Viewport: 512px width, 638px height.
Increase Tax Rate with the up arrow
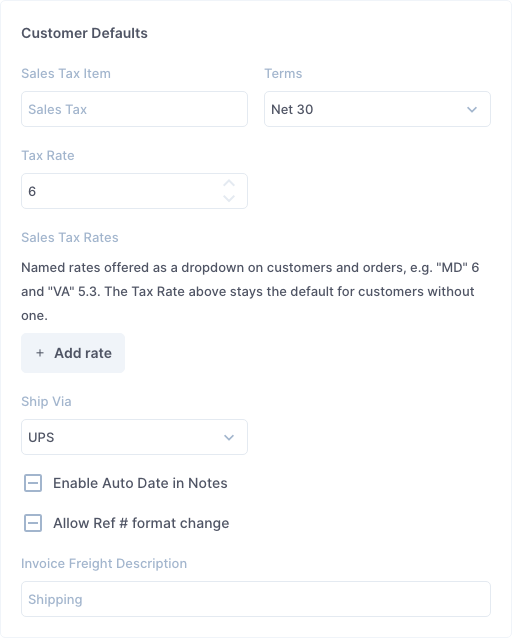click(229, 184)
